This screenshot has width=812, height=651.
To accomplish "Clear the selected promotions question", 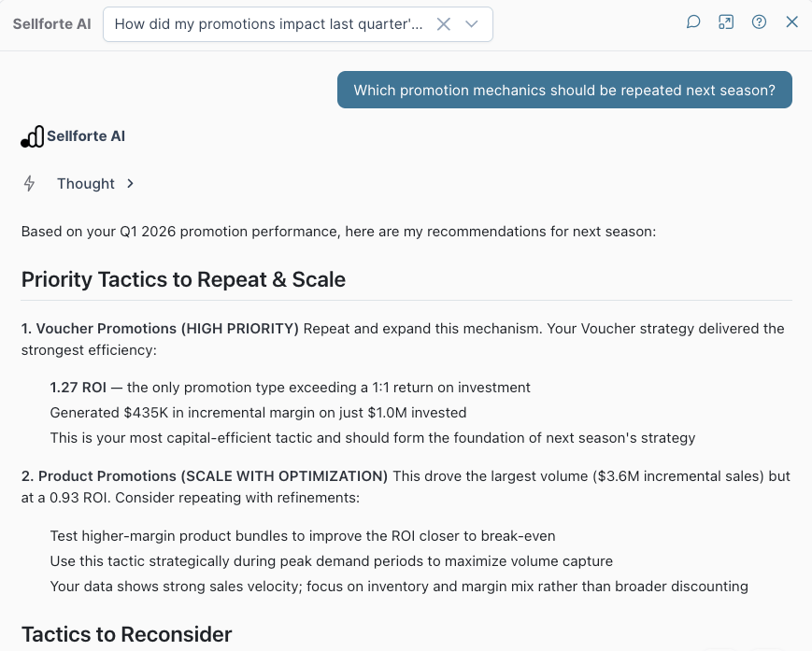I will pyautogui.click(x=443, y=24).
